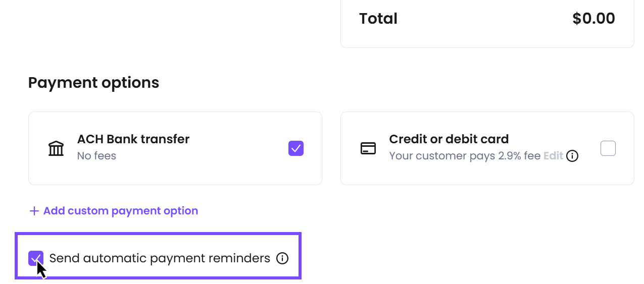
Task: Disable the automatic payment reminders checkbox
Action: click(x=36, y=258)
